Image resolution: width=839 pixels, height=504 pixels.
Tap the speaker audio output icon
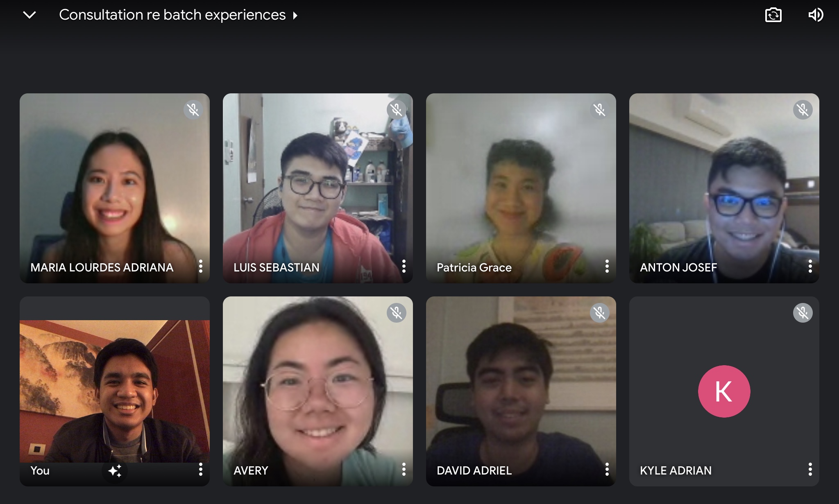point(816,15)
